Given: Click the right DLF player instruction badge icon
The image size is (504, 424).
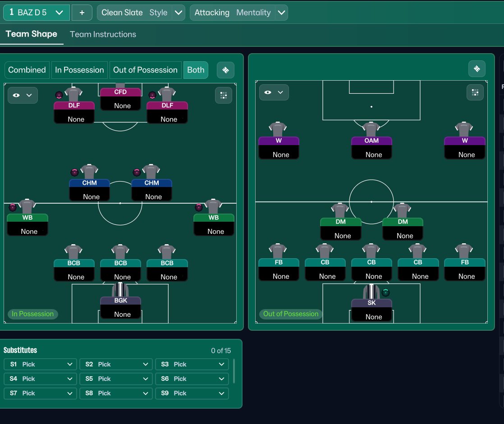Looking at the screenshot, I should pyautogui.click(x=152, y=95).
